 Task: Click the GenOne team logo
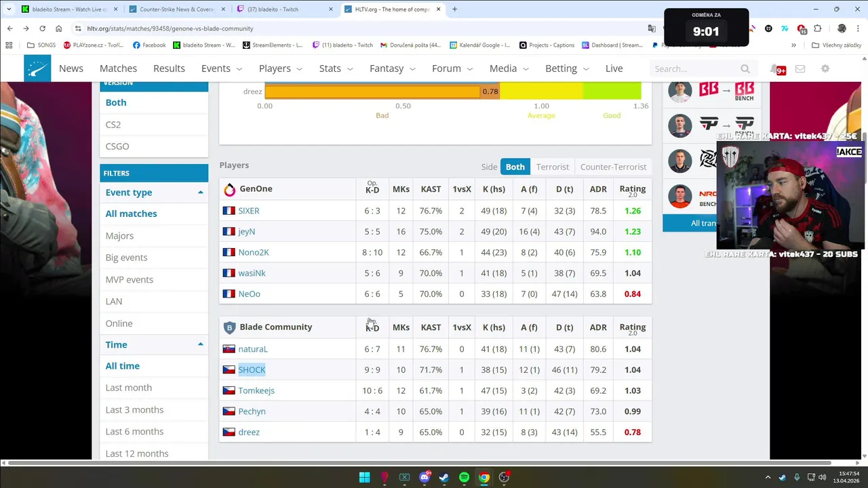point(229,189)
